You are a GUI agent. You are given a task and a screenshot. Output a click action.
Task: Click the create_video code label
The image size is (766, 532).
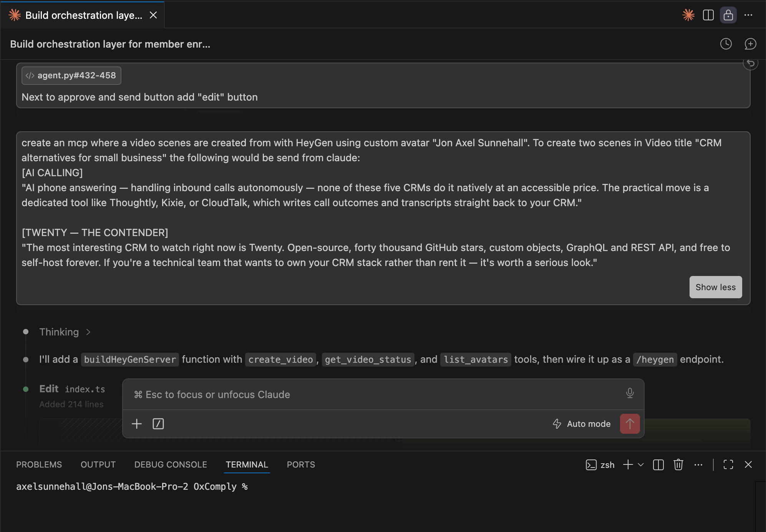coord(280,360)
